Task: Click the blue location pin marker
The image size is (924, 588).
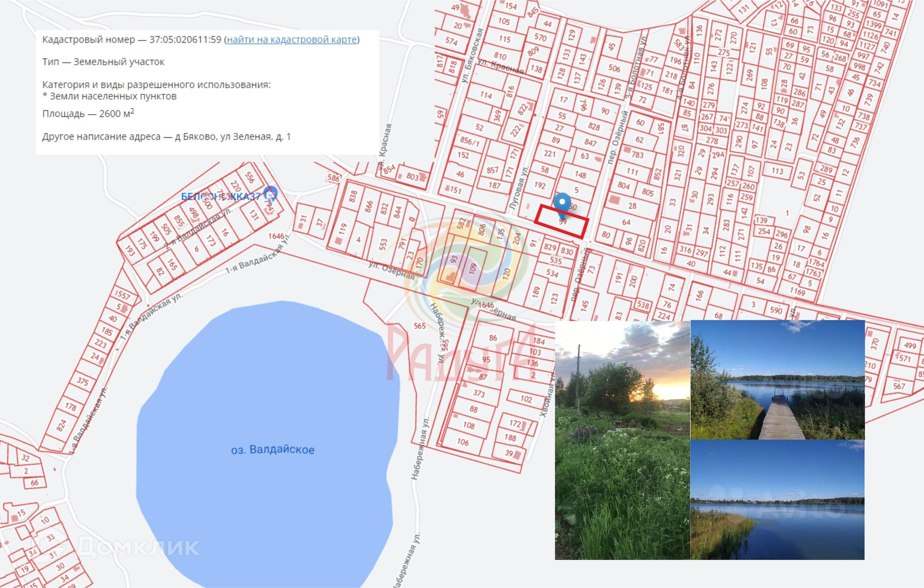Action: coord(562,202)
